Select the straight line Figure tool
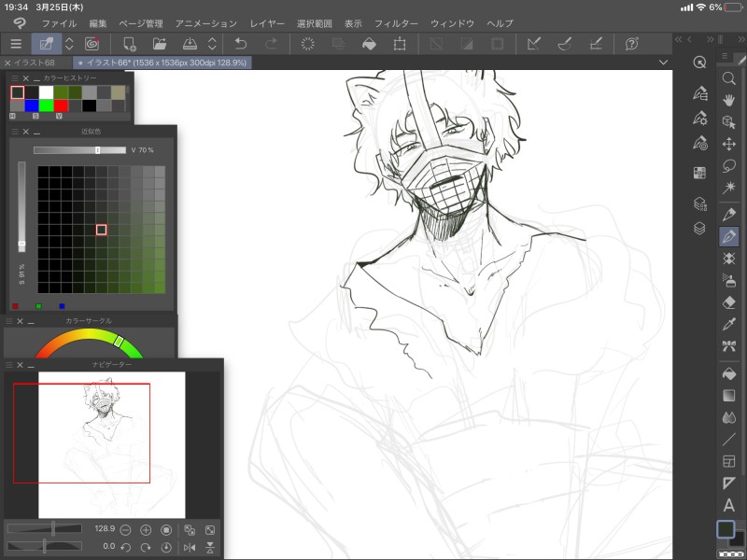 [729, 439]
